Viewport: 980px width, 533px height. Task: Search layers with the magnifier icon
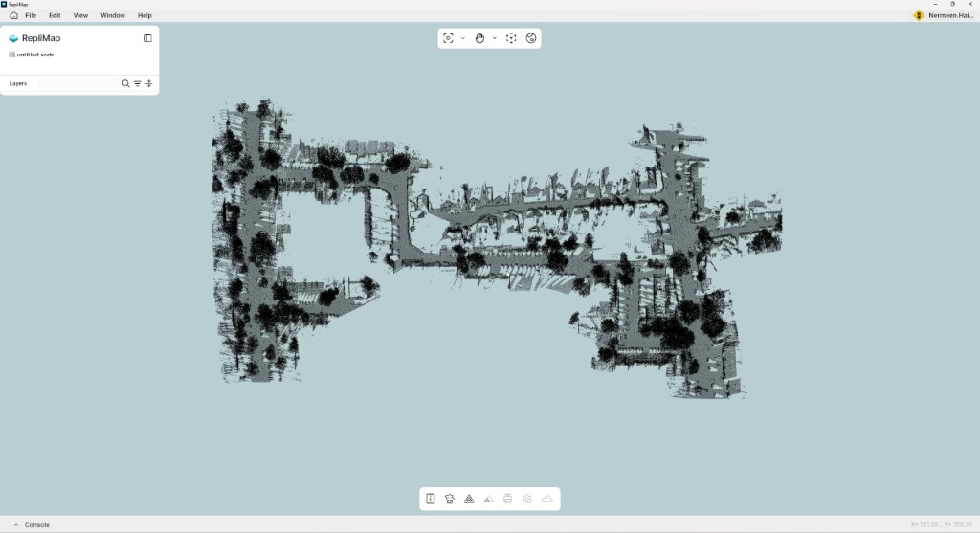125,83
